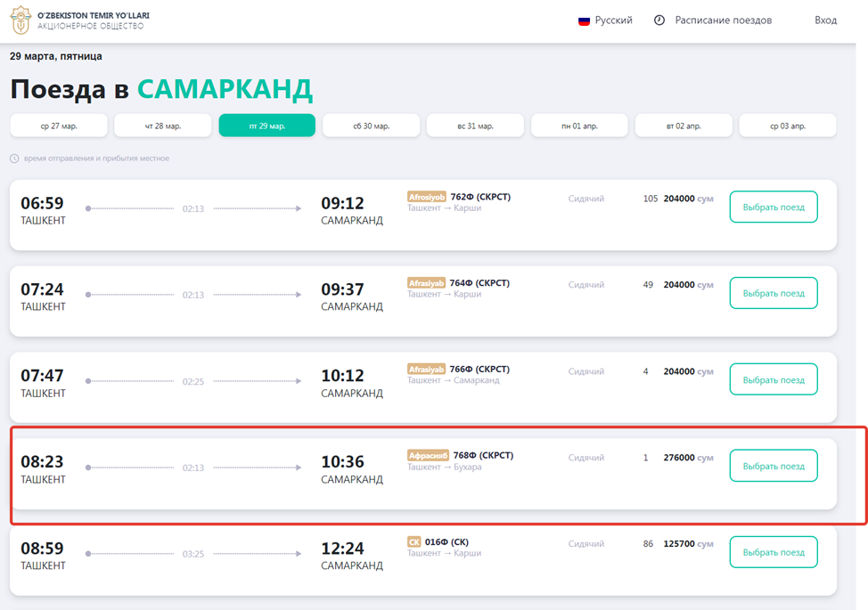Click the Вход login link
868x610 pixels.
click(824, 20)
